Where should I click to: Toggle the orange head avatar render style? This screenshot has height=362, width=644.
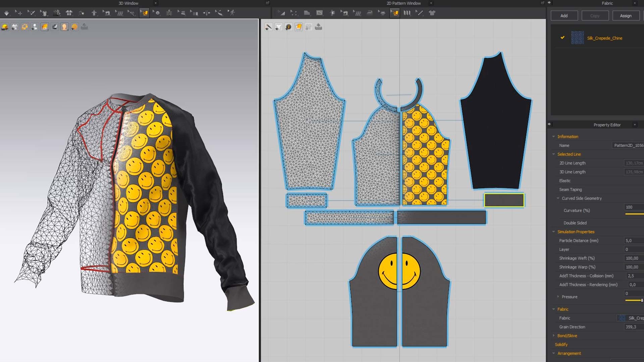point(64,27)
